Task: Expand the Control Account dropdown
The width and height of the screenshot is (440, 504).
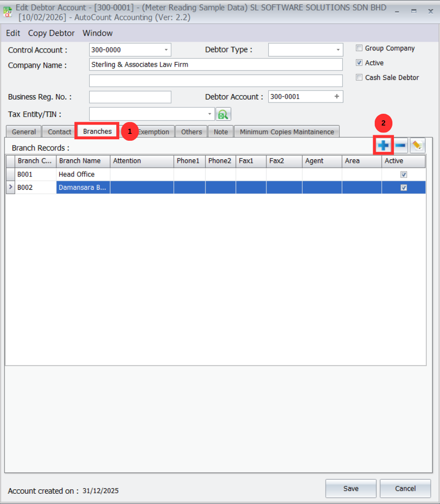Action: pos(166,50)
